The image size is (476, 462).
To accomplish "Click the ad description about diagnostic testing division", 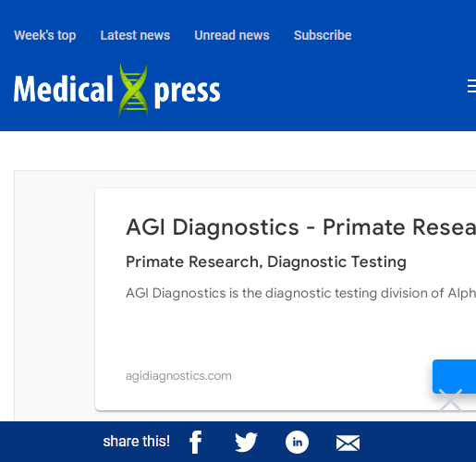I will pyautogui.click(x=300, y=293).
